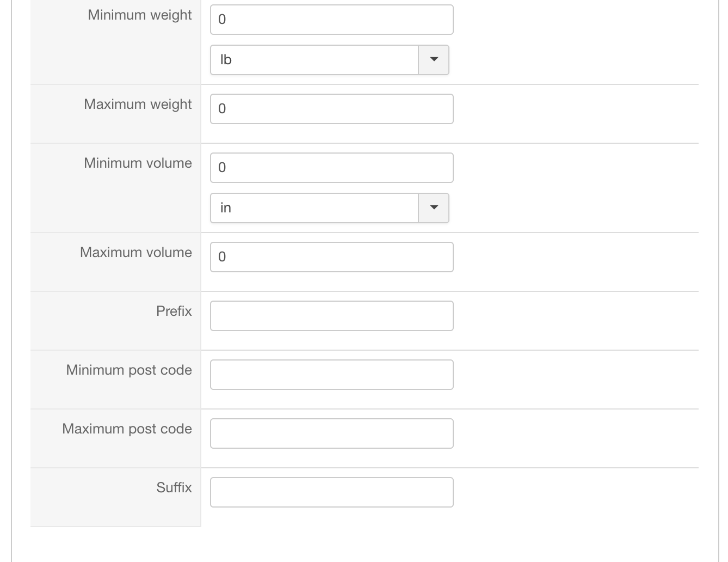Open the lb weight unit dropdown arrow
728x562 pixels.
pyautogui.click(x=434, y=60)
